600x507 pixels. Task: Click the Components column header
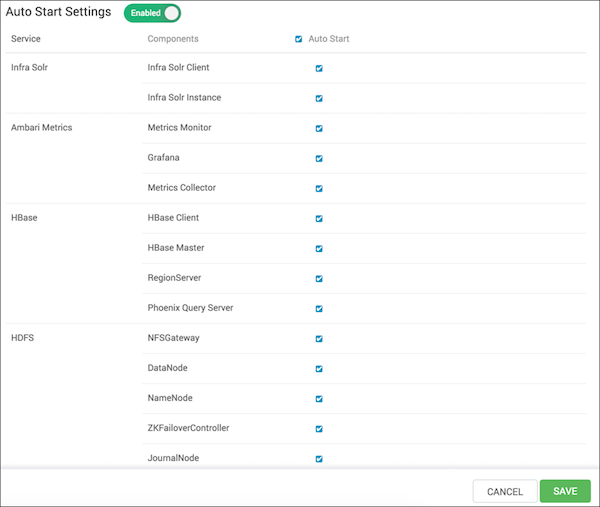173,39
